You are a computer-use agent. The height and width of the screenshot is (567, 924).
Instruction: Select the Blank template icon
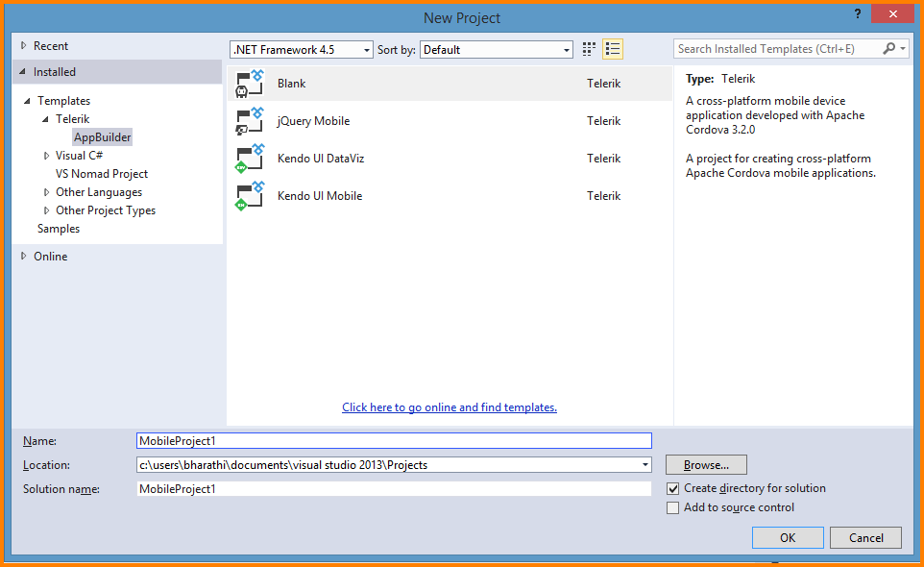click(250, 83)
